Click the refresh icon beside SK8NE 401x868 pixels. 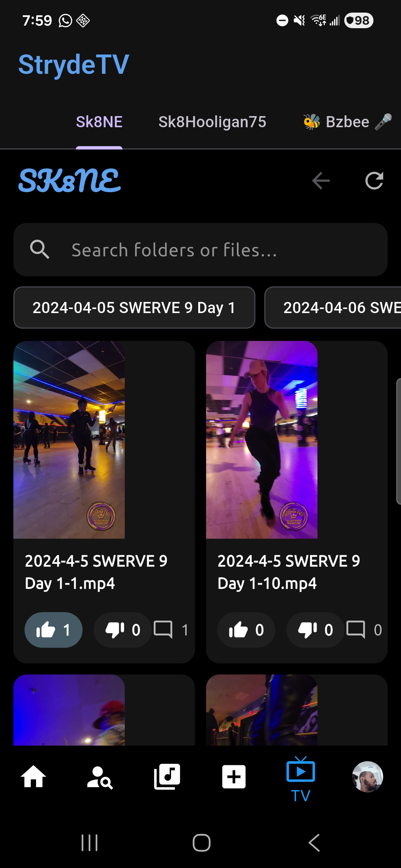tap(374, 181)
